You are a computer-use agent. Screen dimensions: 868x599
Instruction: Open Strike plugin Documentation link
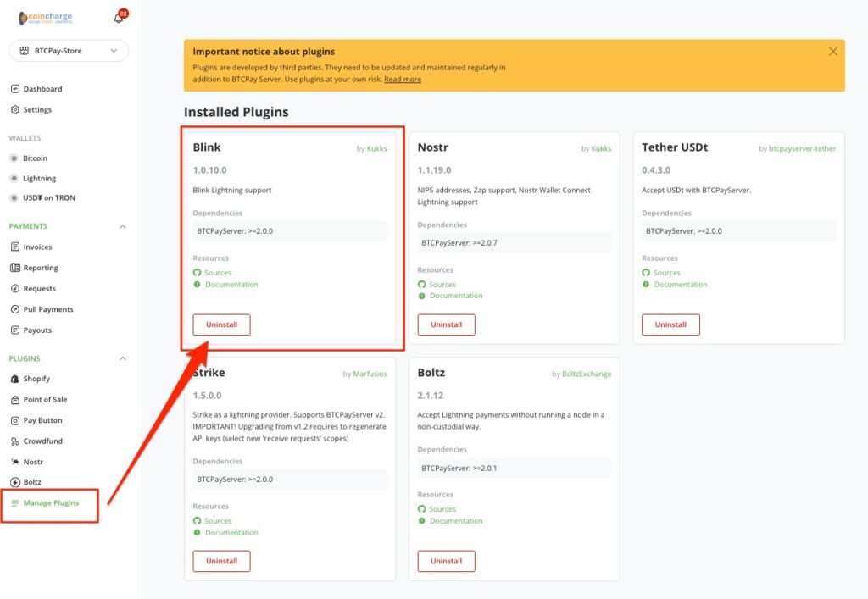click(x=231, y=533)
